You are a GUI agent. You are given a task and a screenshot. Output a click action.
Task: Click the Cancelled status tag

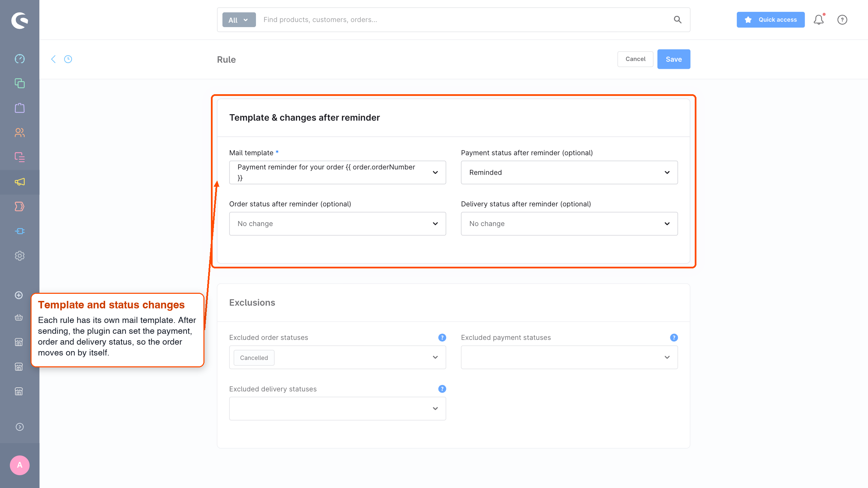coord(254,358)
